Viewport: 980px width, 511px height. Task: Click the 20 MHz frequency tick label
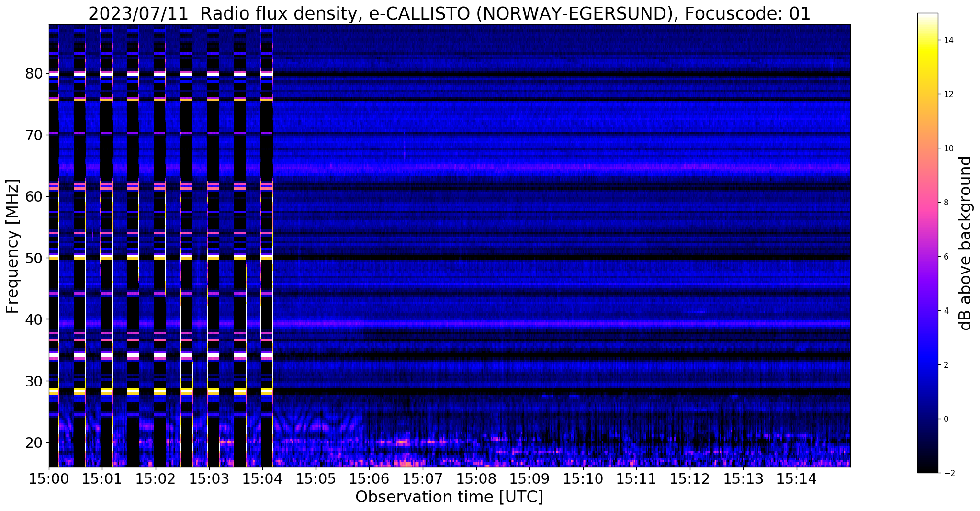pos(34,442)
